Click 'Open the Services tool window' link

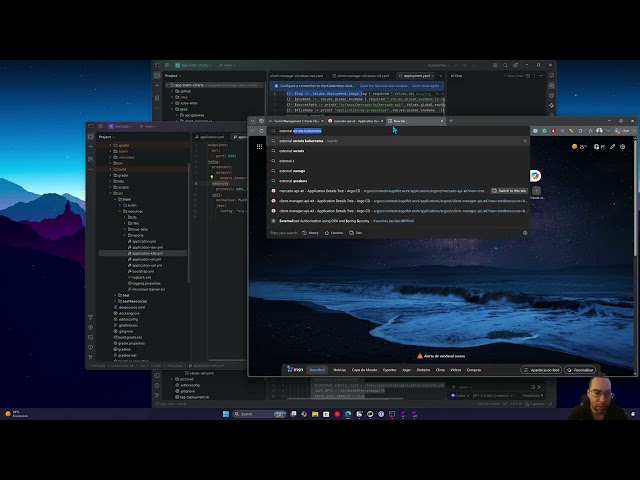[384, 86]
